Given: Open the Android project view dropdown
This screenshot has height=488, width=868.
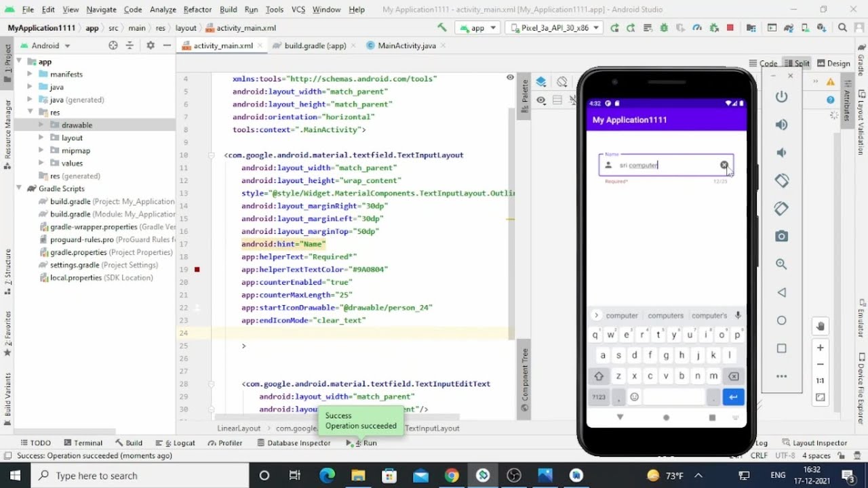Looking at the screenshot, I should pyautogui.click(x=45, y=45).
